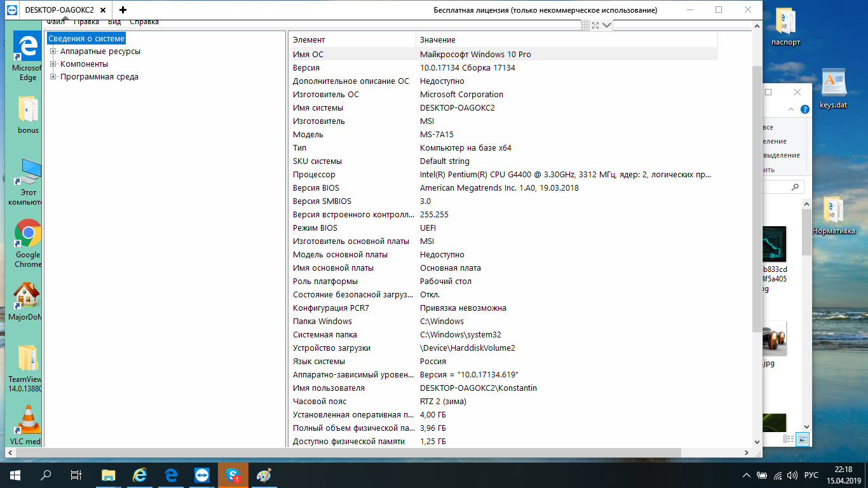Open the Вид menu
Viewport: 868px width, 488px height.
tap(114, 22)
